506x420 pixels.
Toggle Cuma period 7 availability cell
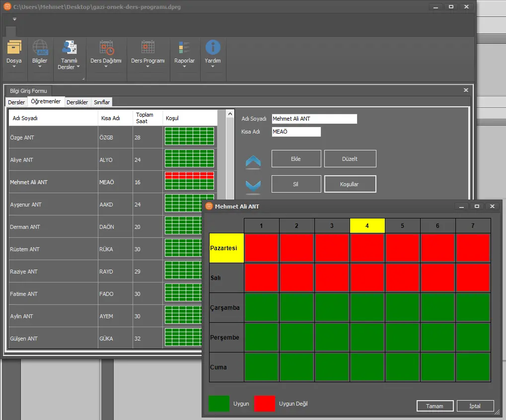click(x=473, y=367)
